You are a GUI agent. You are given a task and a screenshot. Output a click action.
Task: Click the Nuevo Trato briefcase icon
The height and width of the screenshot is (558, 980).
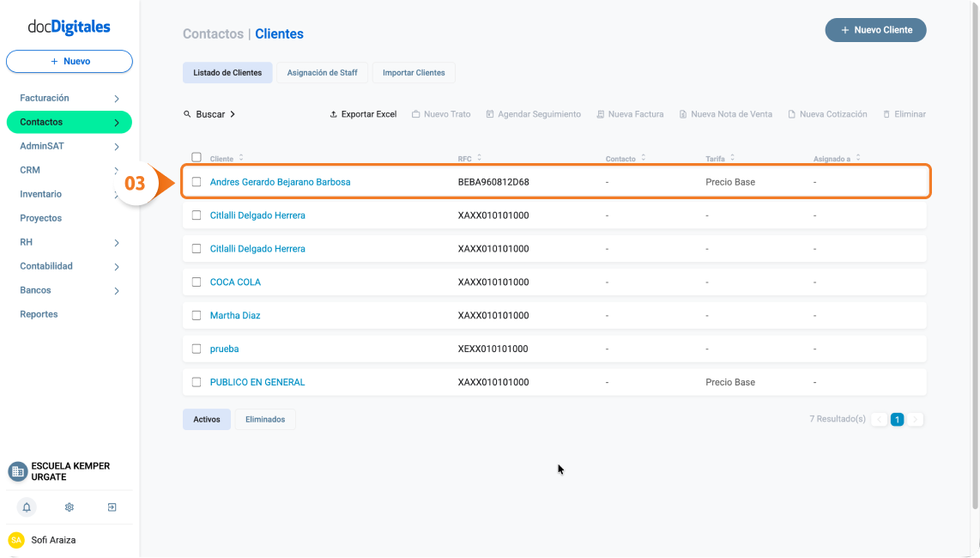[415, 114]
